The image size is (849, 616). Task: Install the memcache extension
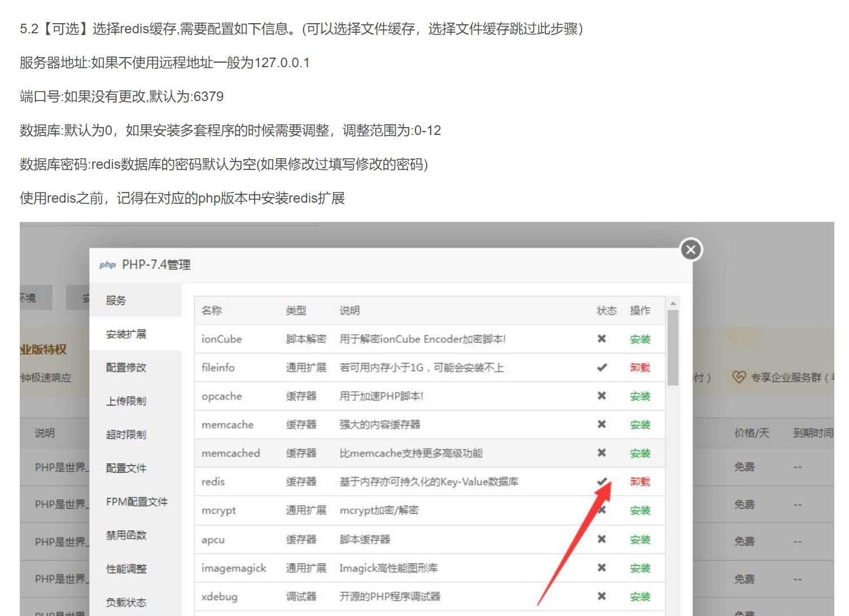640,425
